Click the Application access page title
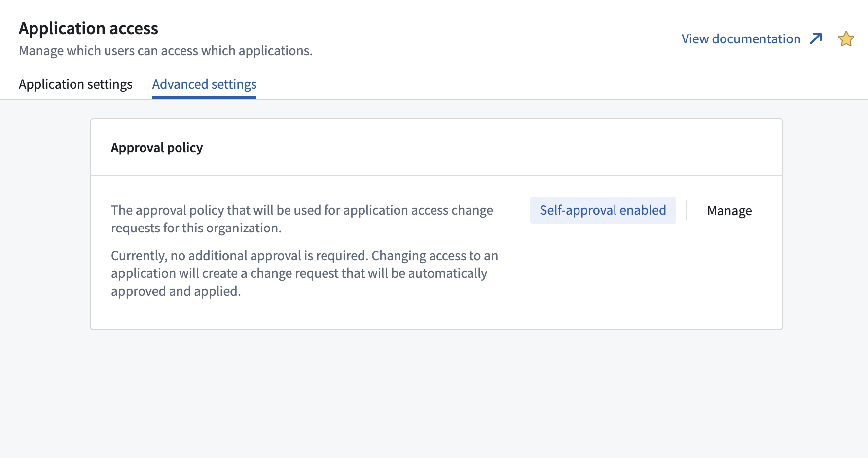 pyautogui.click(x=88, y=28)
